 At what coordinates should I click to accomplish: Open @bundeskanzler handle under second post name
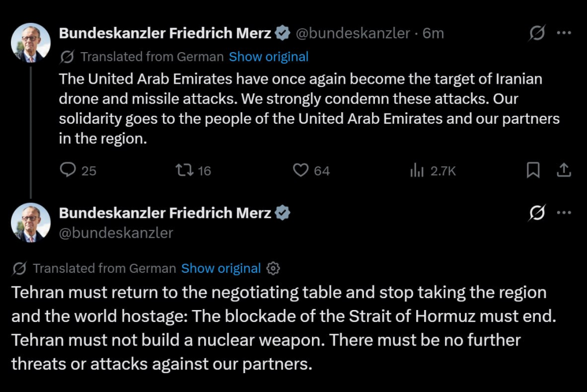(x=116, y=233)
